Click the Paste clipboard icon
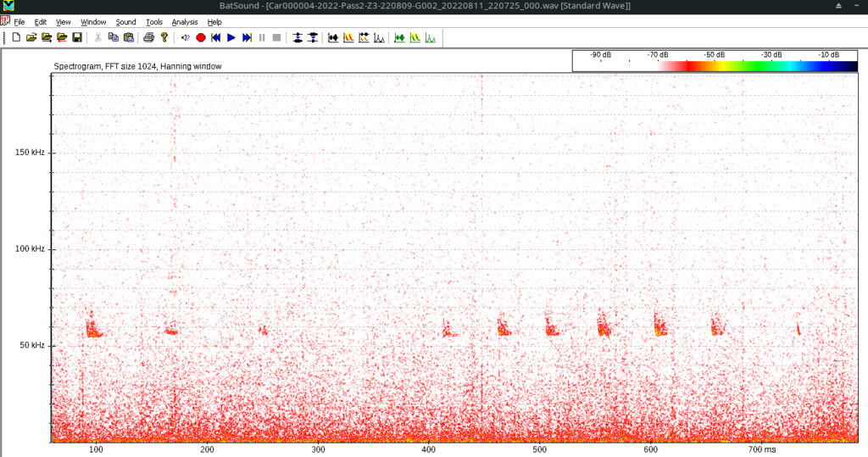Image resolution: width=868 pixels, height=457 pixels. (129, 38)
